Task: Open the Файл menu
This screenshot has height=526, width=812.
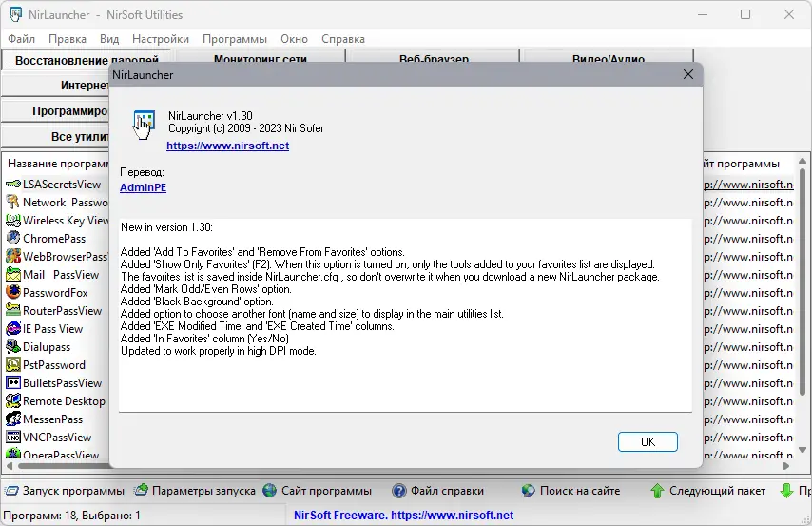Action: pyautogui.click(x=21, y=39)
